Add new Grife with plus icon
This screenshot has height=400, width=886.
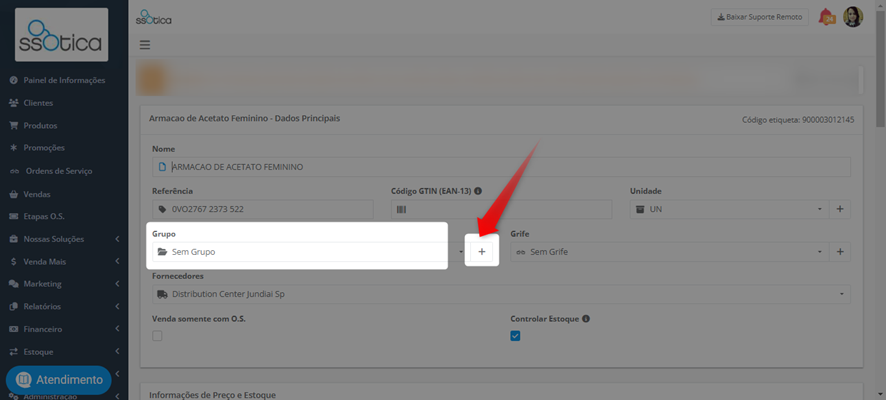pos(840,252)
